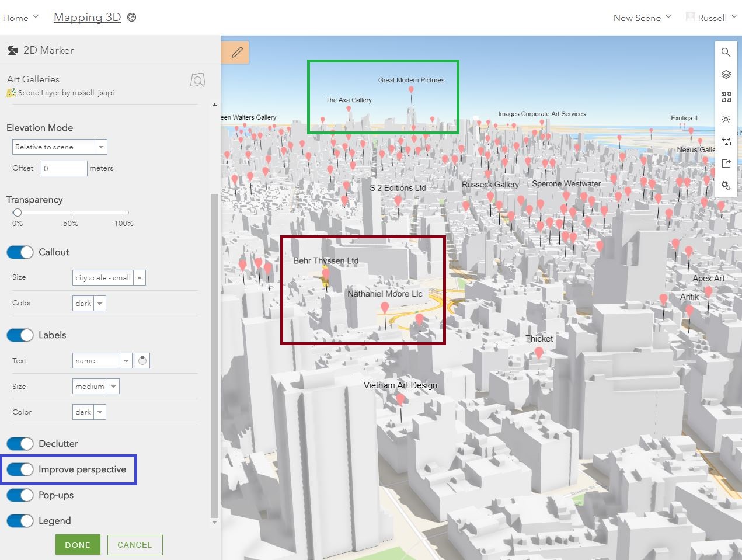
Task: Click the user avatar beside Russell
Action: (691, 18)
